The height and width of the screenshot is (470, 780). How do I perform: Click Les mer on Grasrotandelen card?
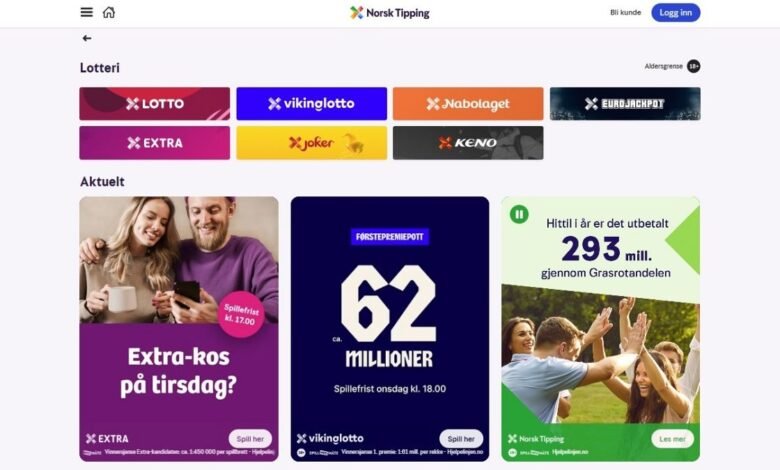click(673, 439)
